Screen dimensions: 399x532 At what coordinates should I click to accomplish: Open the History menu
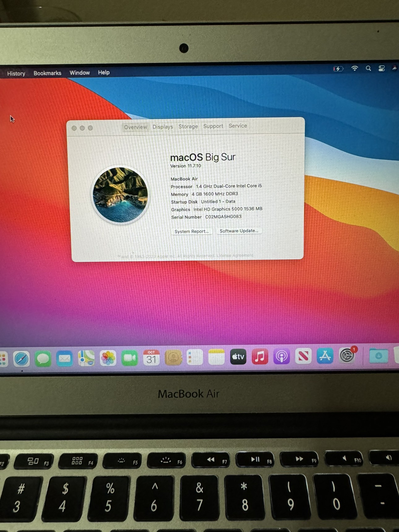click(16, 74)
